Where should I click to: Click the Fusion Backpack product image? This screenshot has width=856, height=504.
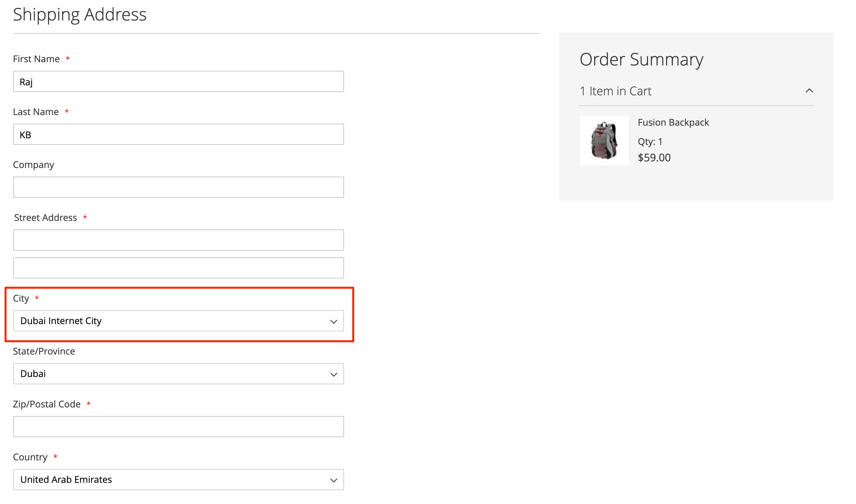pyautogui.click(x=604, y=141)
